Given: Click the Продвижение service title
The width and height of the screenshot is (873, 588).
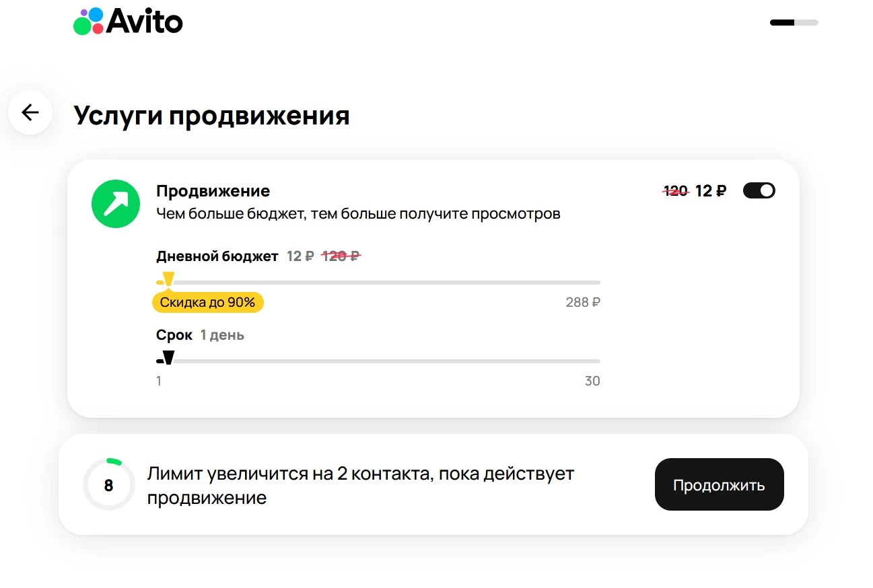Looking at the screenshot, I should pos(213,191).
